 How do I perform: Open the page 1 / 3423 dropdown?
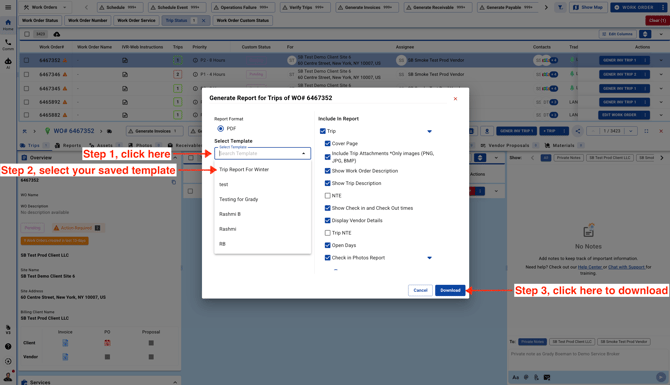630,131
